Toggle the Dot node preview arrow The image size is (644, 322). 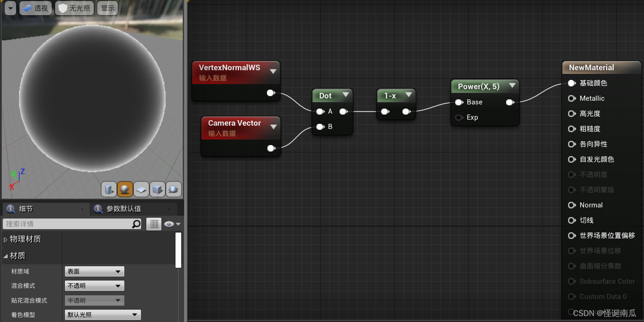pos(346,95)
